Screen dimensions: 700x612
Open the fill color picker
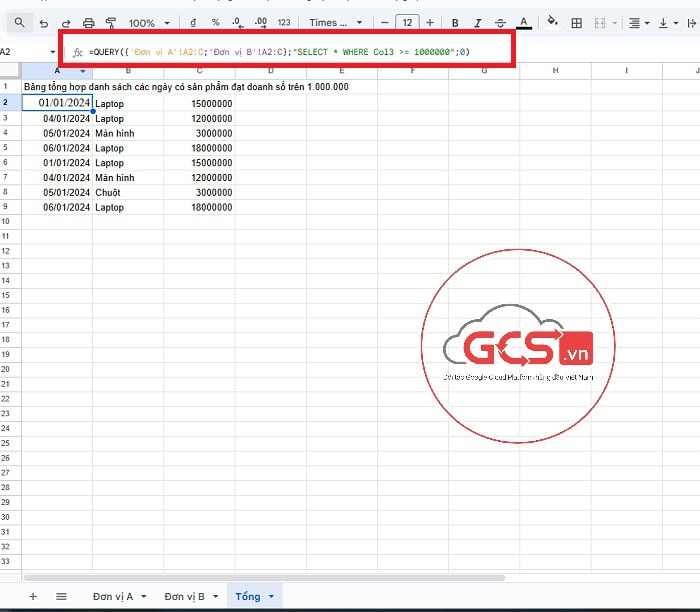(553, 22)
